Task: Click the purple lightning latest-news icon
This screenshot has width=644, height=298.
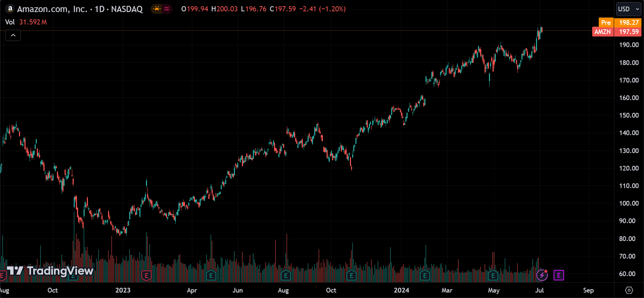Action: click(542, 275)
